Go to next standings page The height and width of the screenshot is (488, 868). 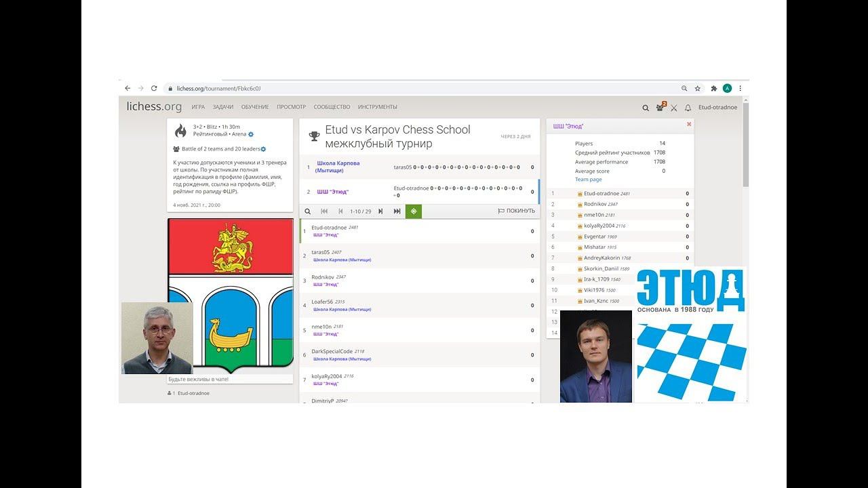tap(380, 211)
